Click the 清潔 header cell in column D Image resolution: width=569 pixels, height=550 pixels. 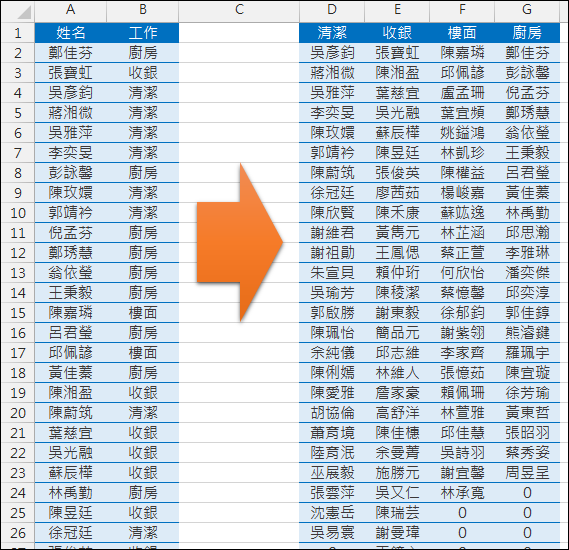[332, 33]
